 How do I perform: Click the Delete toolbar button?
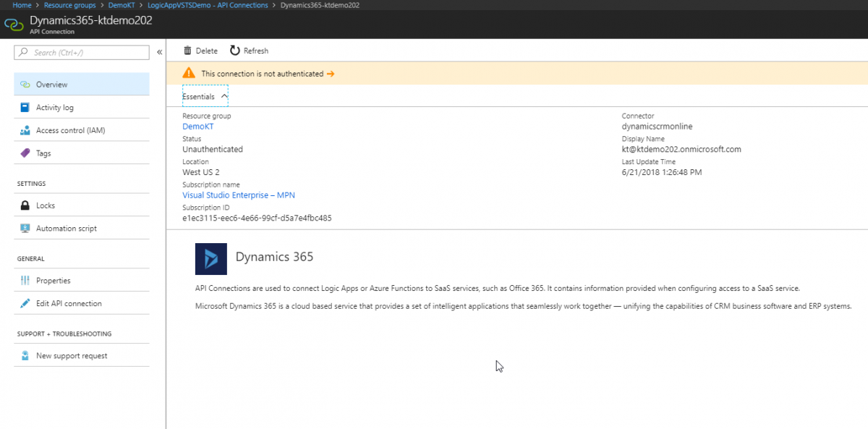(x=200, y=51)
